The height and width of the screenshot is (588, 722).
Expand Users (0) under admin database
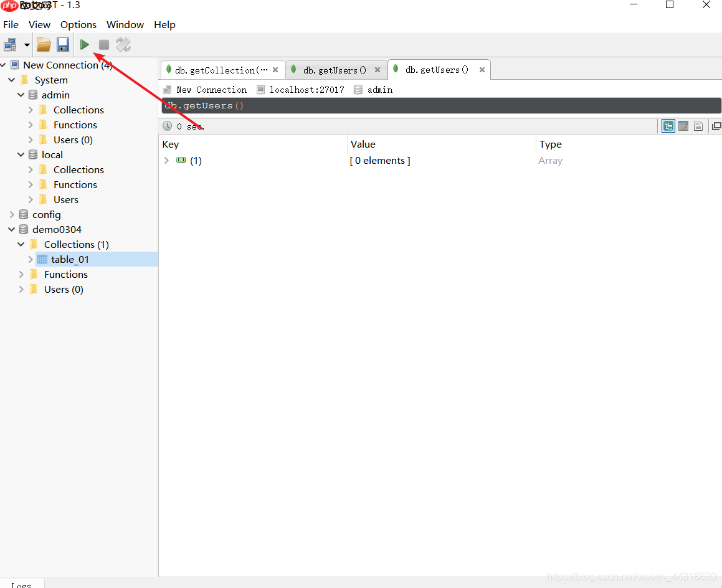31,140
